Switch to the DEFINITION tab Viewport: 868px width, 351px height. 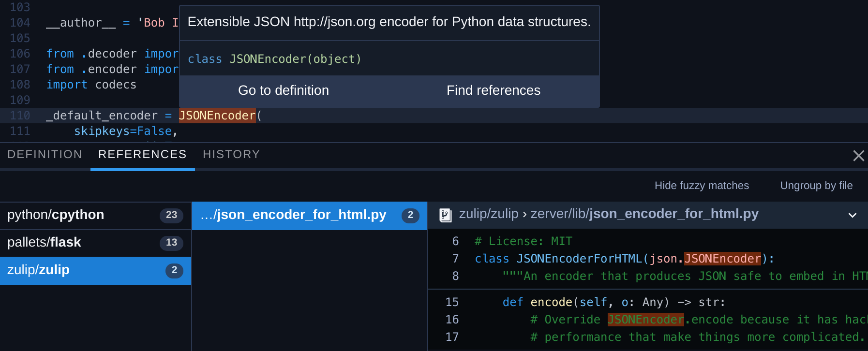click(45, 154)
